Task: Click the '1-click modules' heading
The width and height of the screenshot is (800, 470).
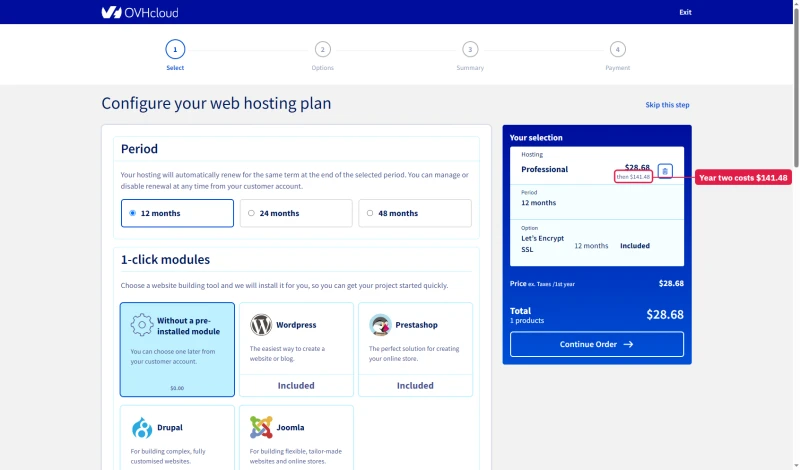Action: [x=165, y=260]
